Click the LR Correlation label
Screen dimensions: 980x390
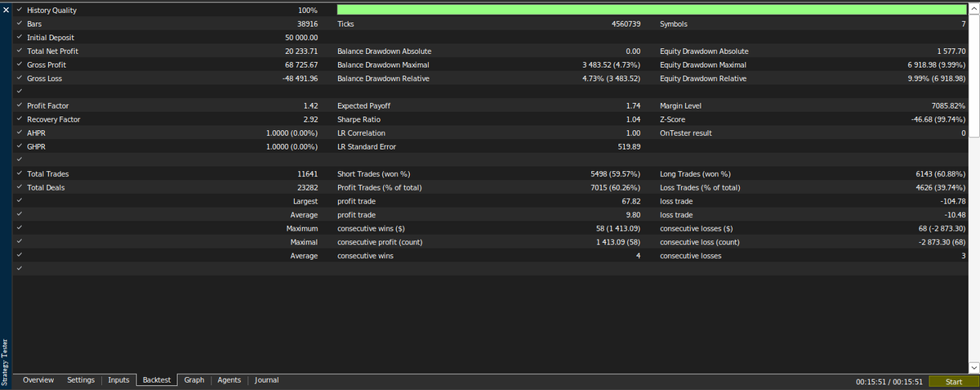point(361,133)
